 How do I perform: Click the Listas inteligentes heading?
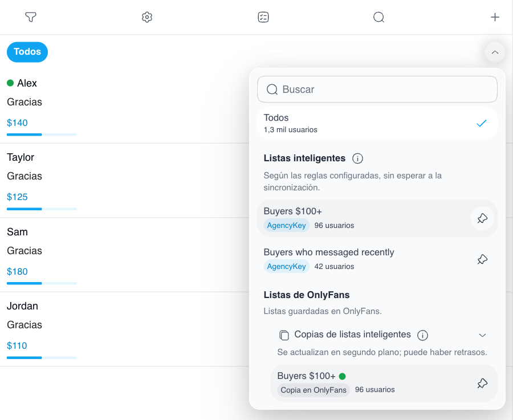[x=304, y=158]
